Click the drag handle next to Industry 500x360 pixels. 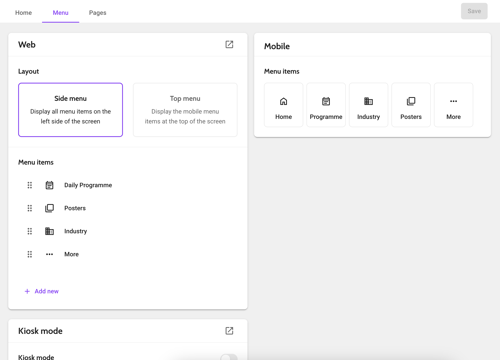(x=30, y=231)
